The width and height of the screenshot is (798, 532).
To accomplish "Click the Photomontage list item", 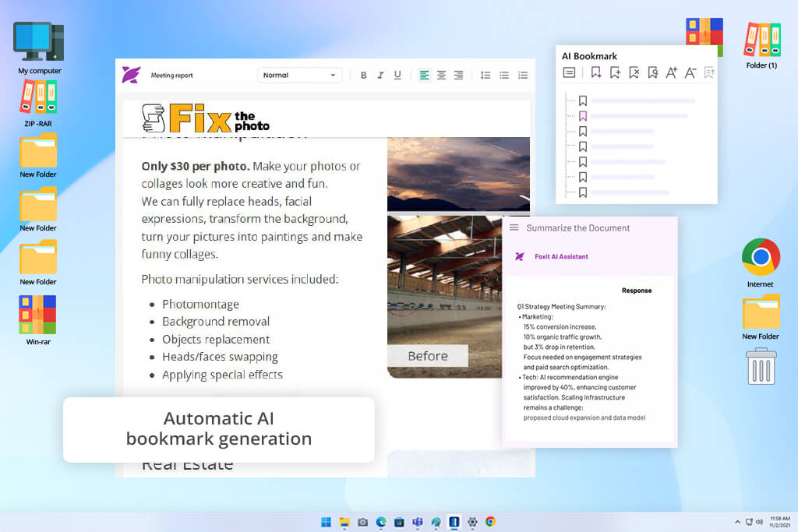I will click(200, 304).
